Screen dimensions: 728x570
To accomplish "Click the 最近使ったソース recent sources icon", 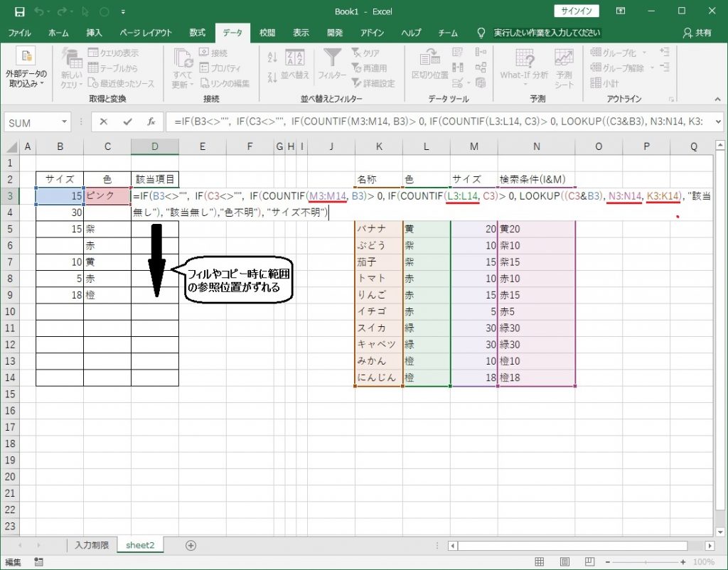I will point(93,83).
